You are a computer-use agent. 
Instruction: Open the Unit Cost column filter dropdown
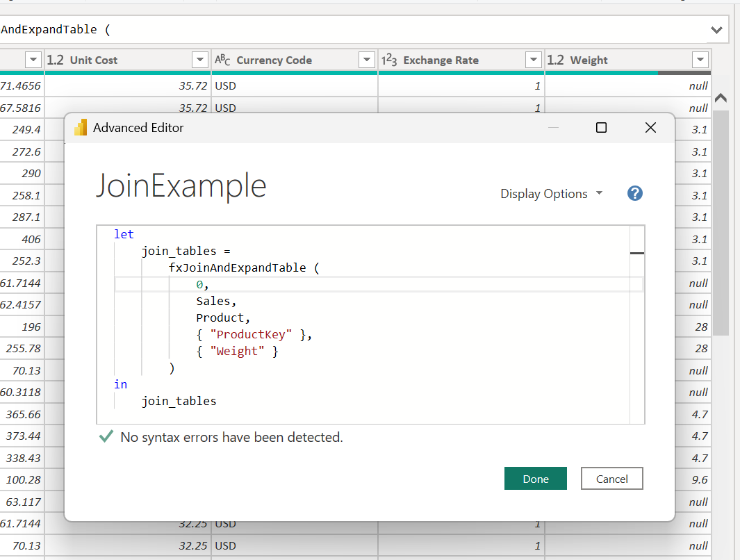click(200, 60)
